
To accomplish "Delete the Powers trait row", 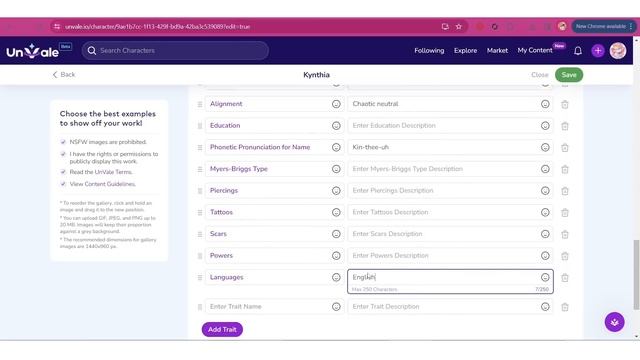I will (565, 256).
